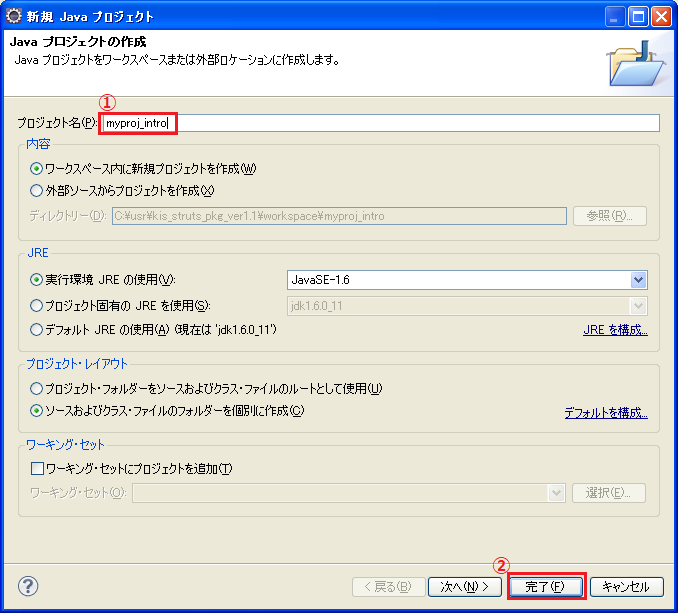Select 'プロジェクト・フォルダーをソース' root layout option
Viewport: 678px width, 613px height.
[37, 388]
